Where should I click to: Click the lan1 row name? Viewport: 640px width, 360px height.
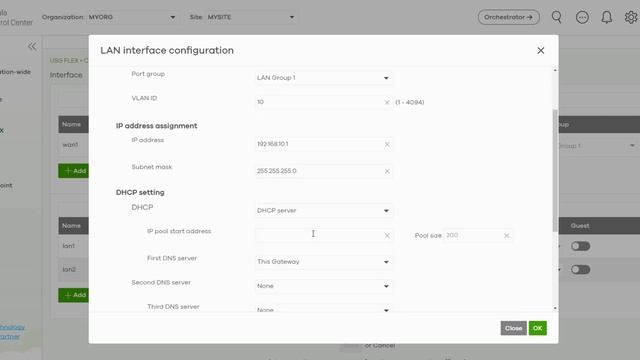coord(69,246)
